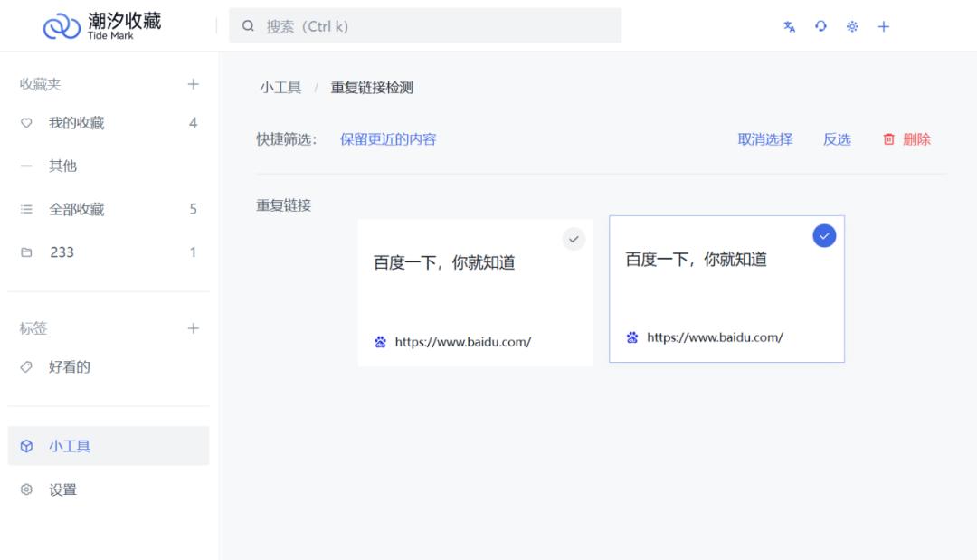Open 全部收藏 in the sidebar
The height and width of the screenshot is (560, 977).
click(x=109, y=209)
